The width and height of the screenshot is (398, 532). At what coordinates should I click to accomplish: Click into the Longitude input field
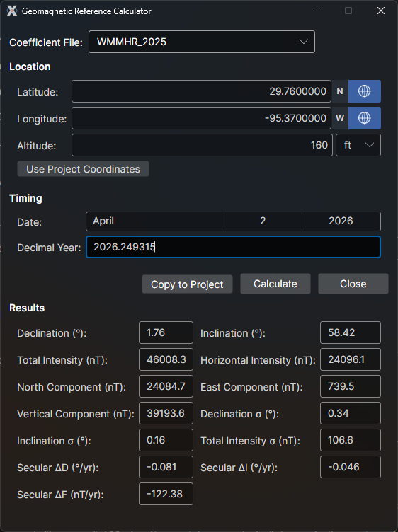coord(201,118)
